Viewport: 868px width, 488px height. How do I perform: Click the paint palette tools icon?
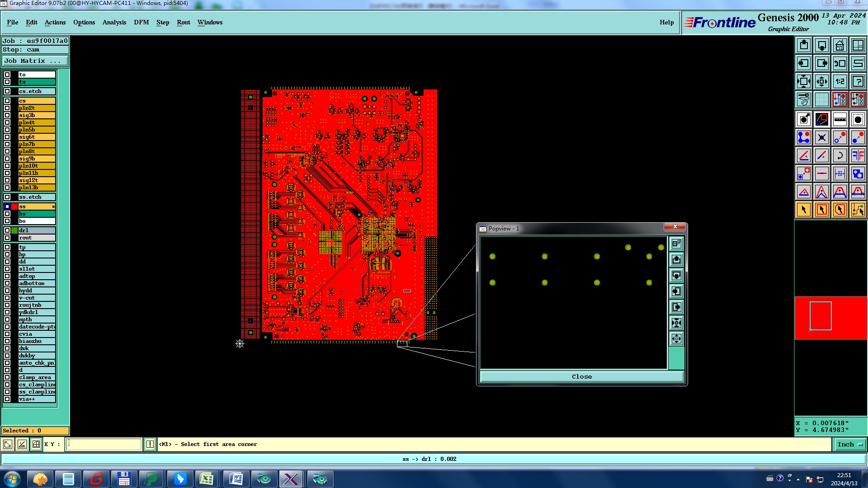coord(803,99)
